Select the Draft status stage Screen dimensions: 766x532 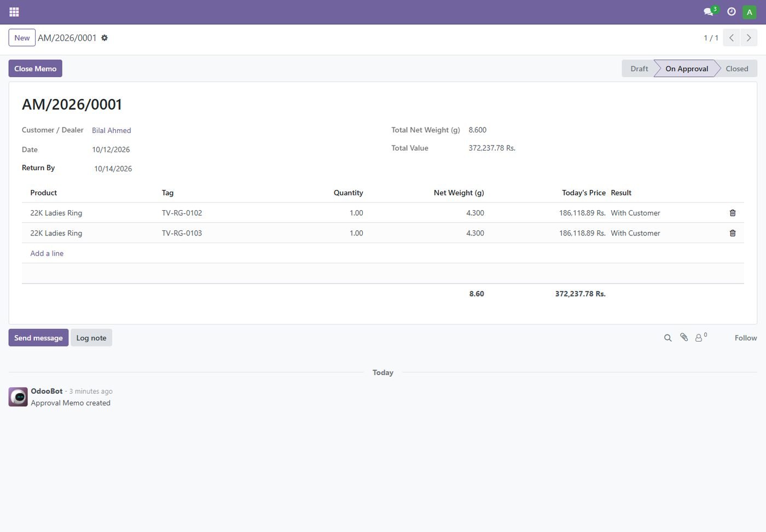pyautogui.click(x=639, y=68)
